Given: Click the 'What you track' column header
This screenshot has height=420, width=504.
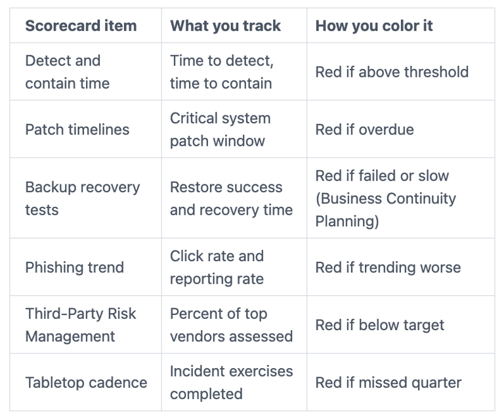Looking at the screenshot, I should click(225, 26).
